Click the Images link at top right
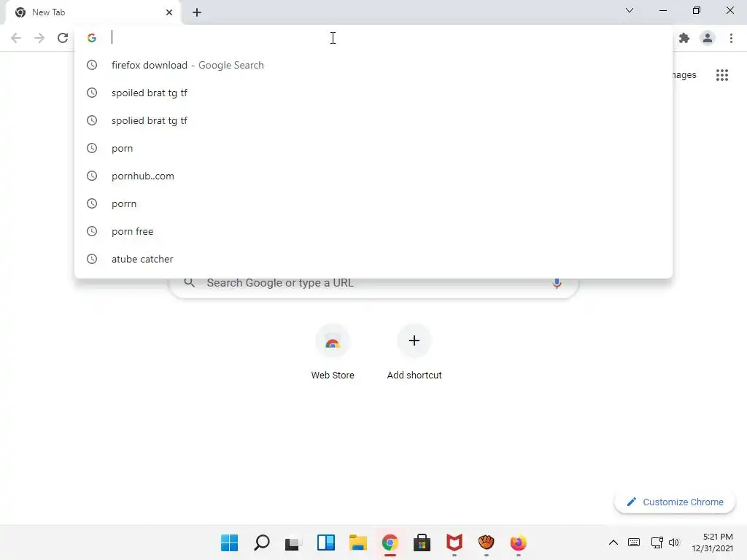This screenshot has width=747, height=560. tap(684, 75)
